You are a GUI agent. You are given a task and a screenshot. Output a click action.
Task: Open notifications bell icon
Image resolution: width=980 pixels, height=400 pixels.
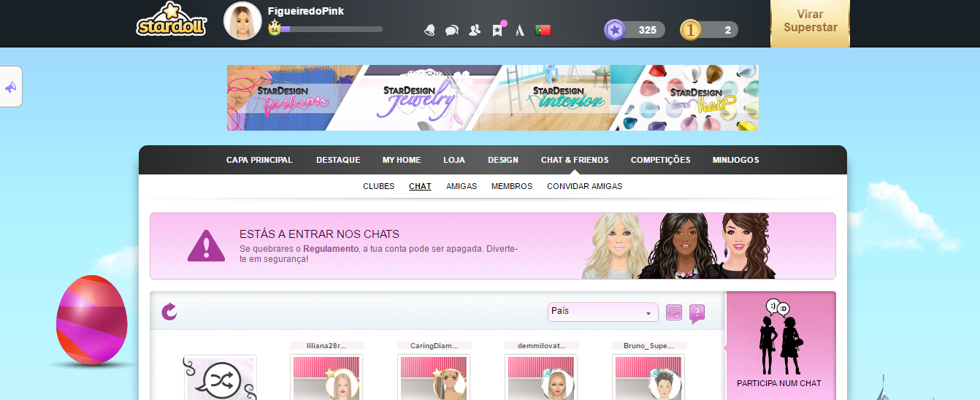(430, 30)
